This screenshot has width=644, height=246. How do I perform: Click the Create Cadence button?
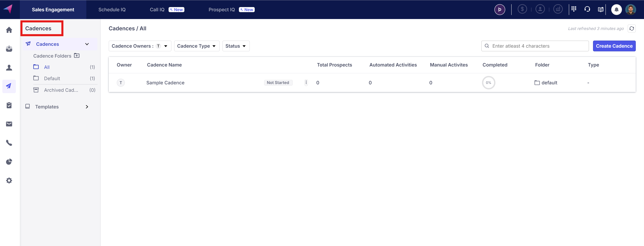614,46
